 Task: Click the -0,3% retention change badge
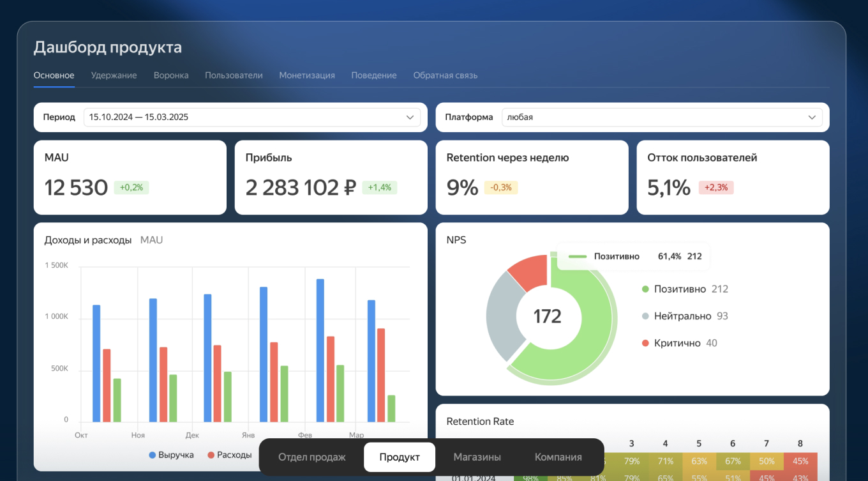[x=501, y=188]
